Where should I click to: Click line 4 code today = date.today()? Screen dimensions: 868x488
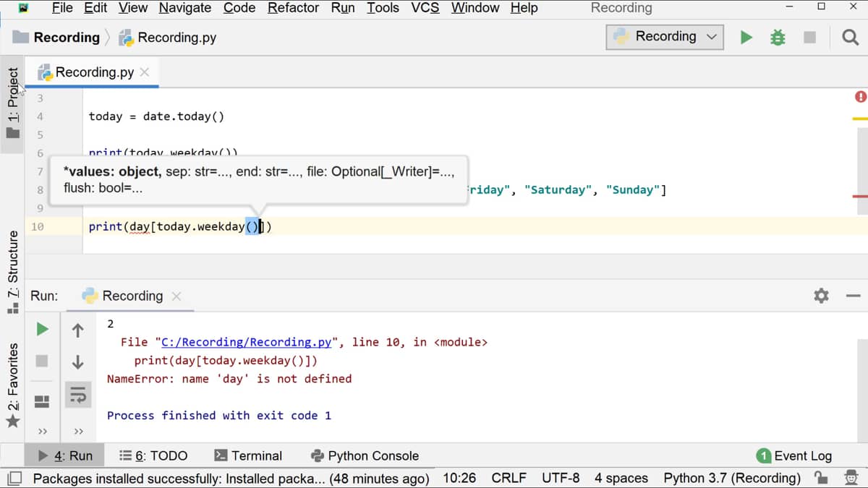click(x=156, y=116)
